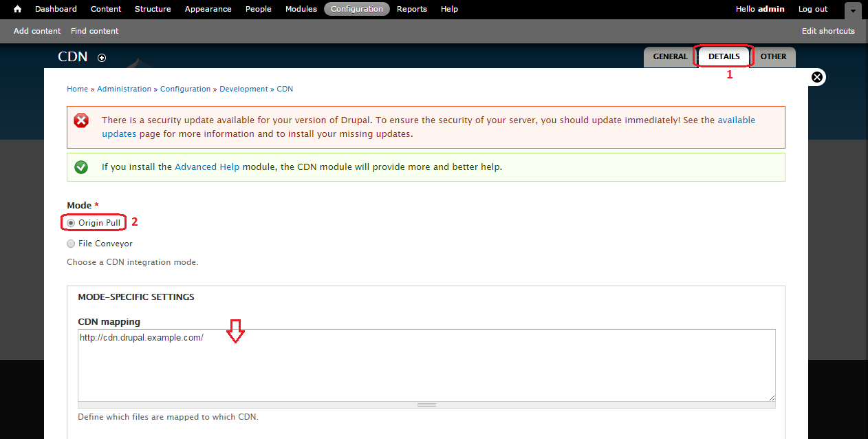Click the Find content shortcut
Viewport: 868px width, 439px height.
click(x=95, y=31)
